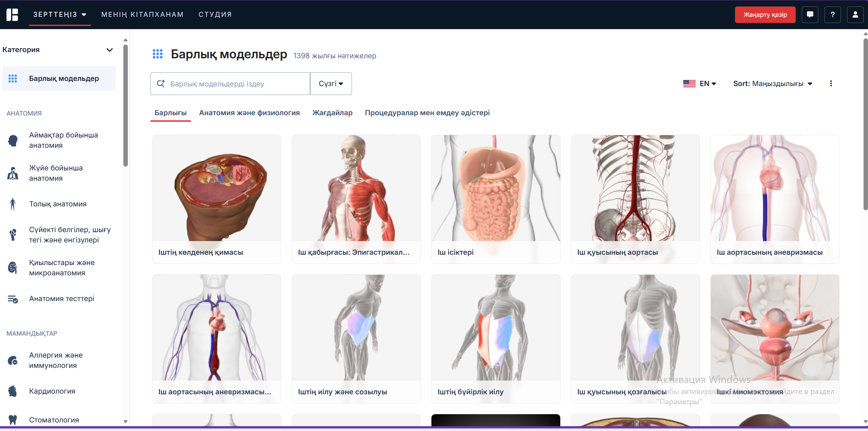Select Толық анатомия body icon
The width and height of the screenshot is (868, 431).
13,204
